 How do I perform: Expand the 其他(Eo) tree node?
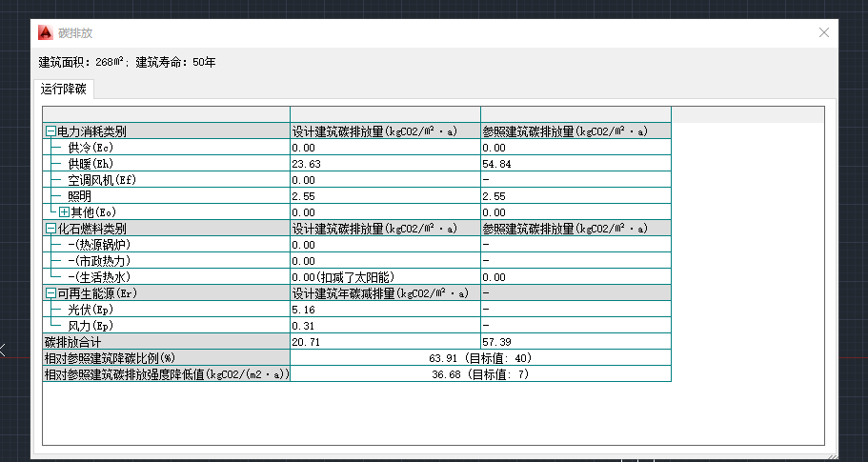coord(64,211)
